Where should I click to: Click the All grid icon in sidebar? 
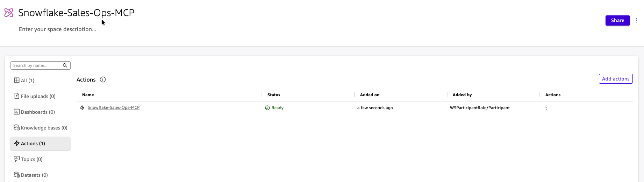point(16,80)
